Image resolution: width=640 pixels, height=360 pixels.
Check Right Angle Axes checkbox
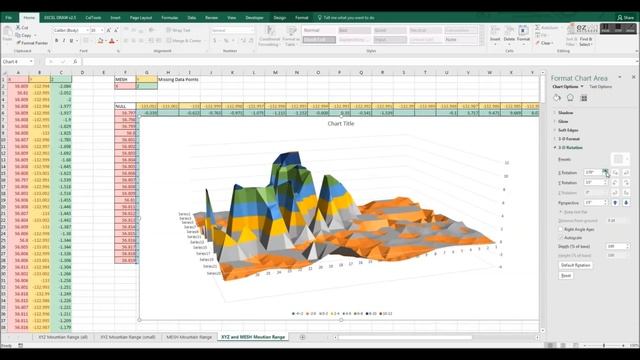(x=560, y=229)
